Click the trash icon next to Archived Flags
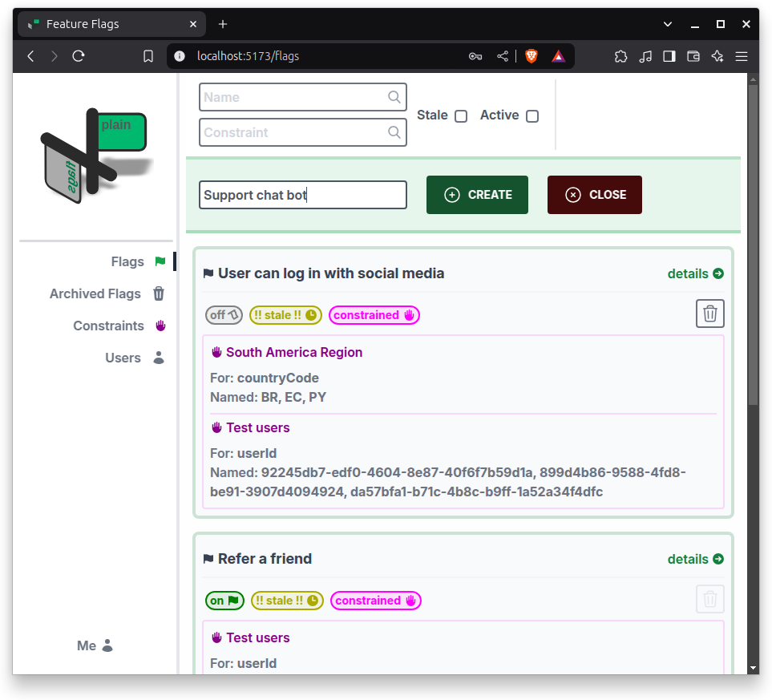 [x=159, y=293]
